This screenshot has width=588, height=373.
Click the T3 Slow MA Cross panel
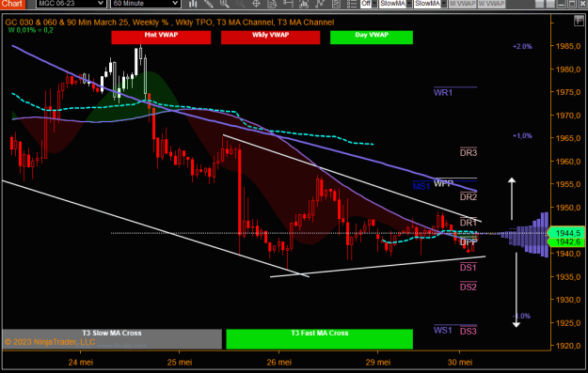point(112,338)
